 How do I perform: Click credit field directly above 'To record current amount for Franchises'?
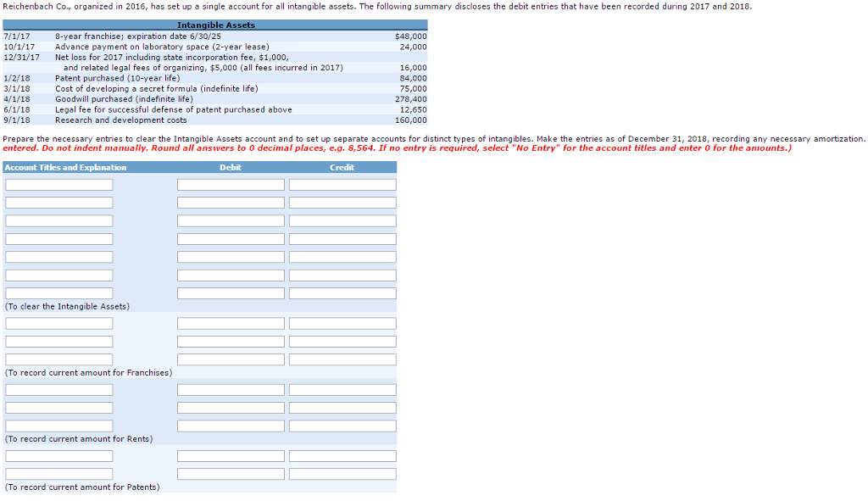pos(342,359)
